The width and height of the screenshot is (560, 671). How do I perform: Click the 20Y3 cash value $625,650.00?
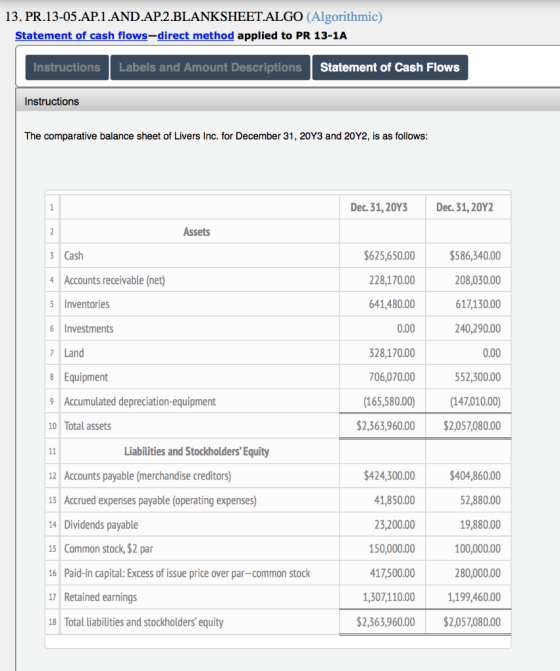pyautogui.click(x=389, y=255)
